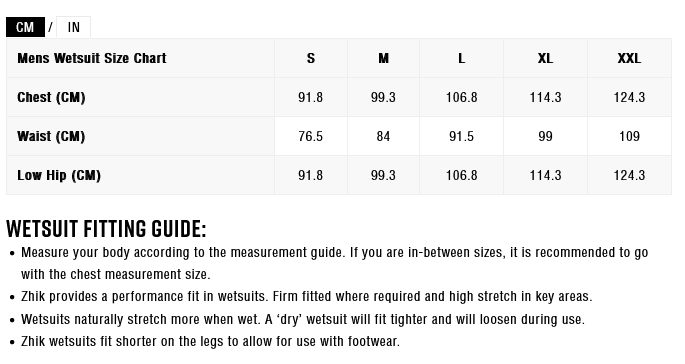Click the chest value 124.3 for XXL

point(629,97)
